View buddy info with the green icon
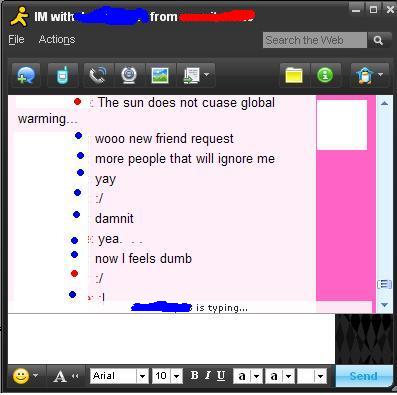Viewport: 397px width, 395px height. [325, 75]
